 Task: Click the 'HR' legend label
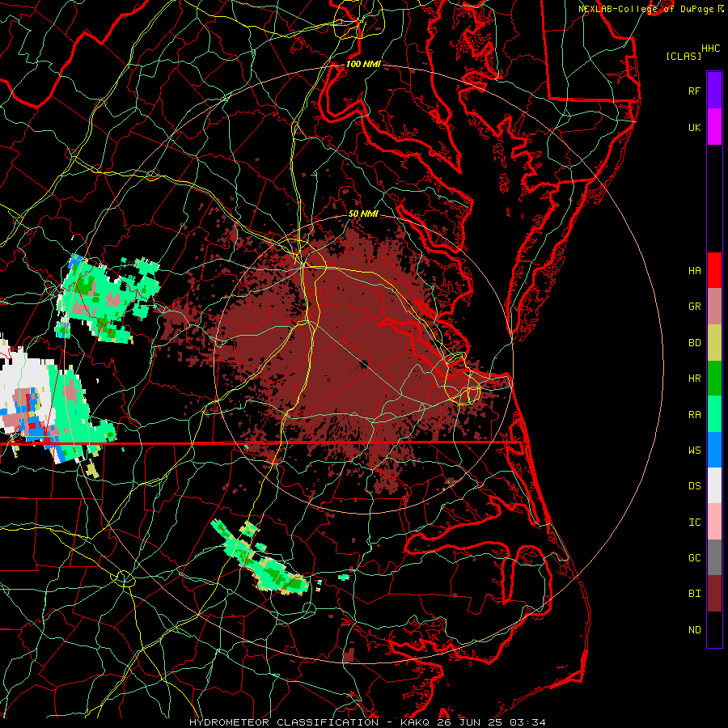tap(694, 378)
